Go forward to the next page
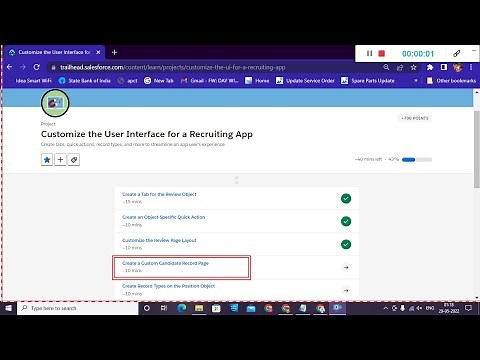This screenshot has width=480, height=360. point(23,67)
